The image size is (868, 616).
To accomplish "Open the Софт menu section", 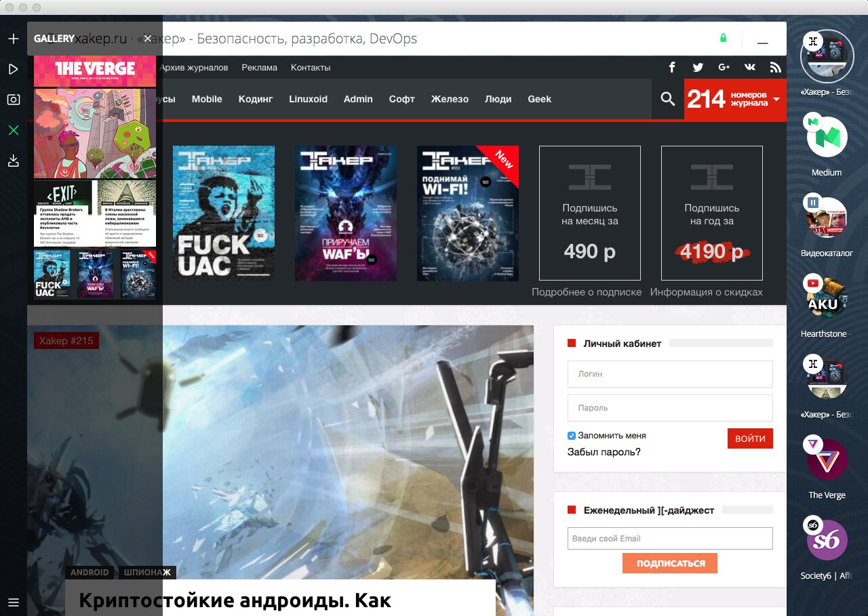I will (x=402, y=99).
